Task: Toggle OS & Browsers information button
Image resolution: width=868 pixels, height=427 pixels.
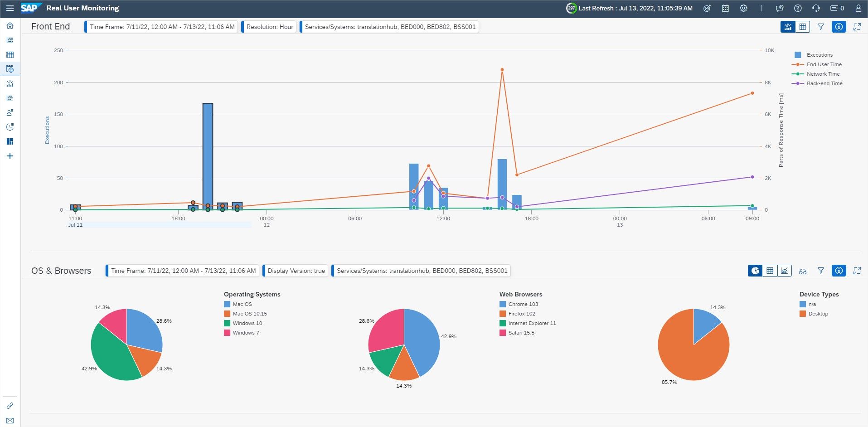Action: [839, 271]
